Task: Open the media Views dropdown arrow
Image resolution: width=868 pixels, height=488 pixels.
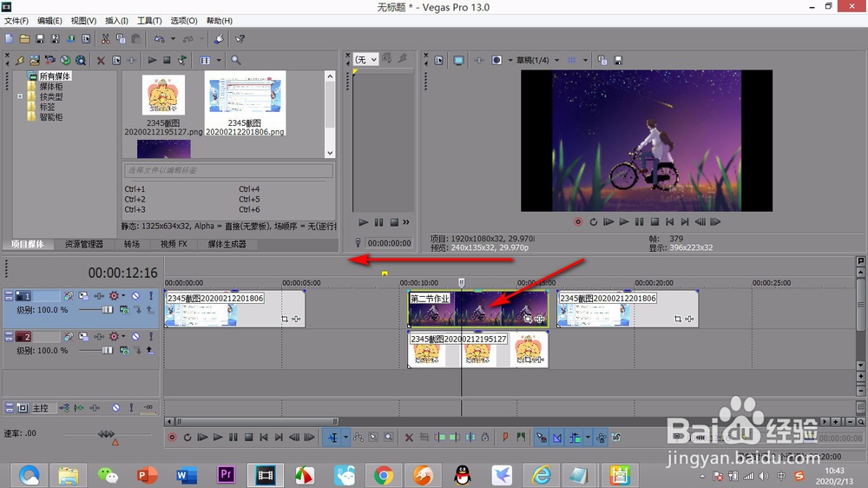Action: (x=219, y=61)
